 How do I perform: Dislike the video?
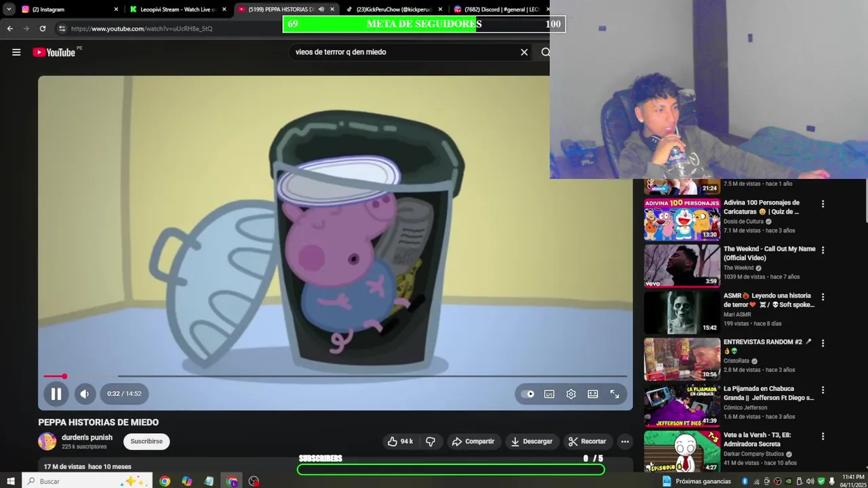pos(430,441)
